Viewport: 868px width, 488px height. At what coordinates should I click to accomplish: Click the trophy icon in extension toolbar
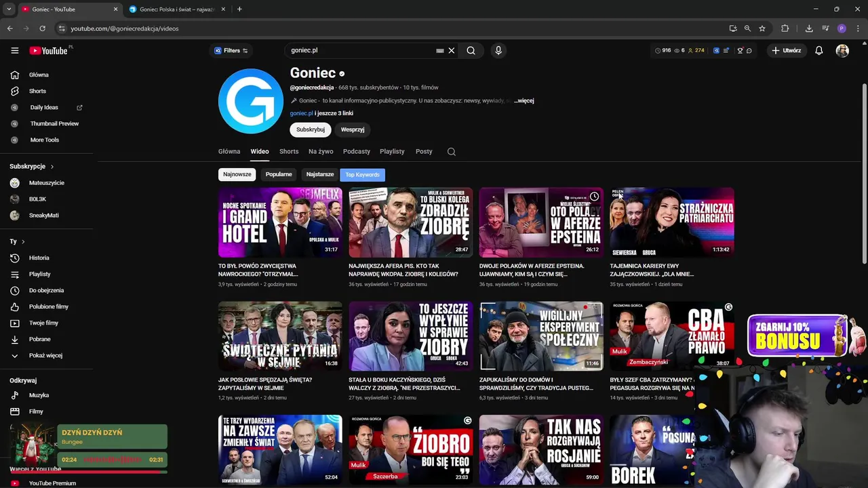(740, 50)
